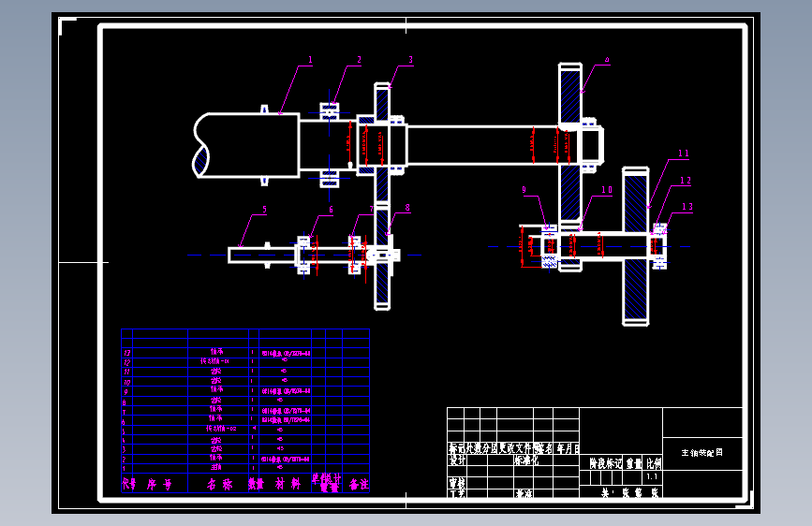This screenshot has width=812, height=526.
Task: Click balloon callout number 4 beside the tall gear
Action: pos(607,60)
